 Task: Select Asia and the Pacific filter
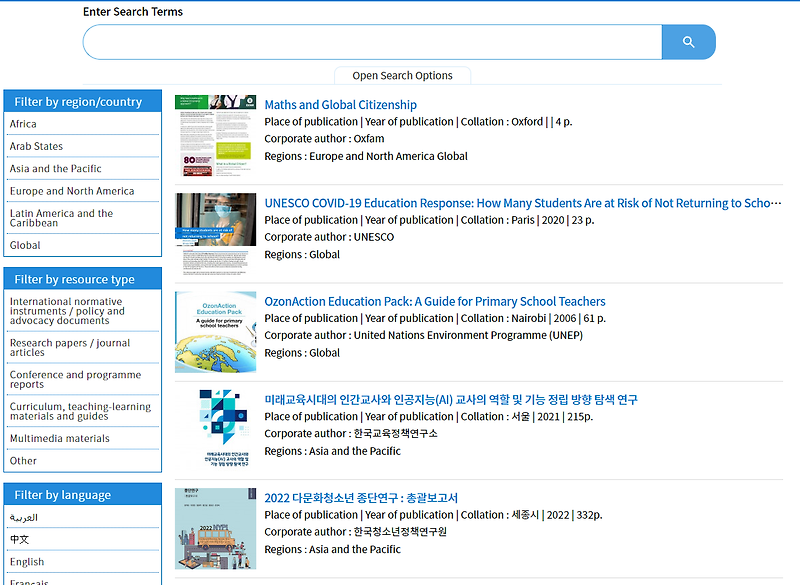click(x=83, y=169)
